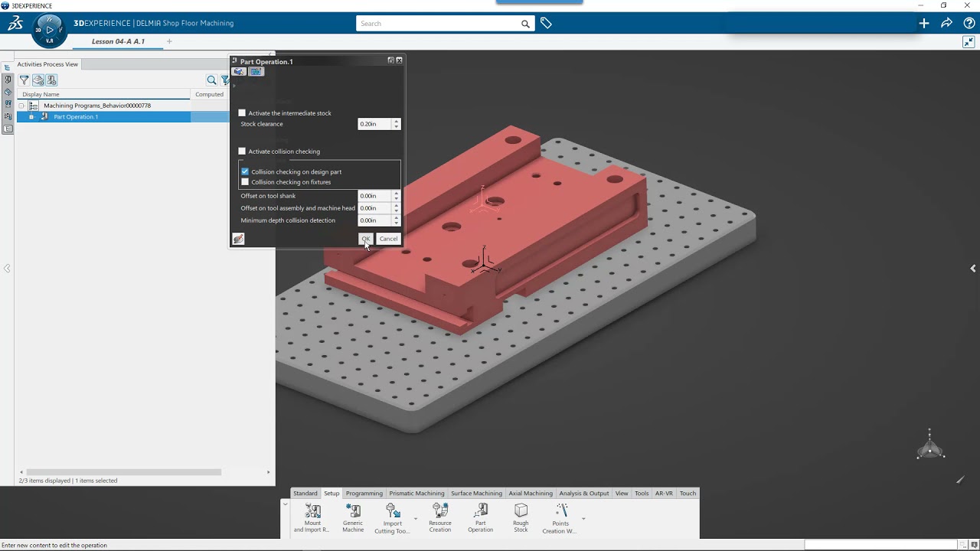The height and width of the screenshot is (551, 980).
Task: Click Cancel in Part Operation dialog
Action: (388, 239)
